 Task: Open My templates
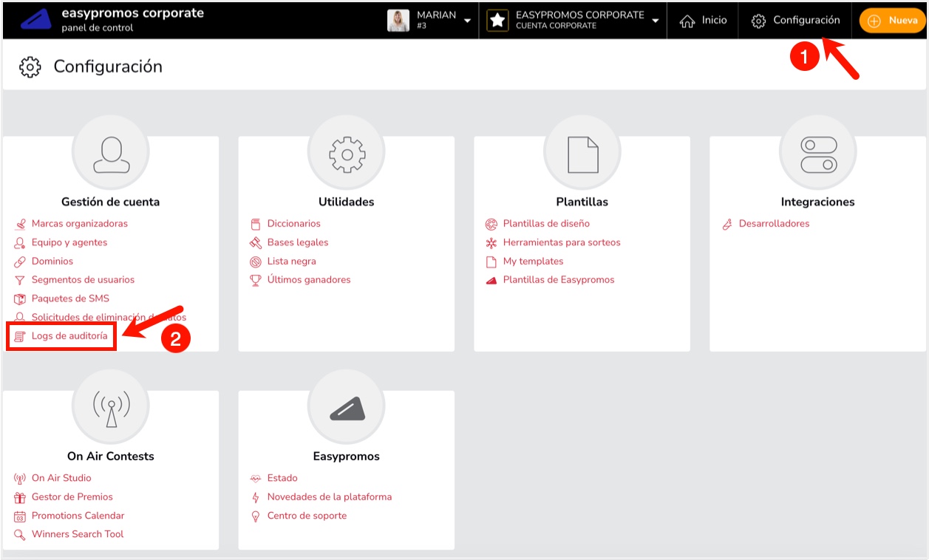(x=534, y=262)
